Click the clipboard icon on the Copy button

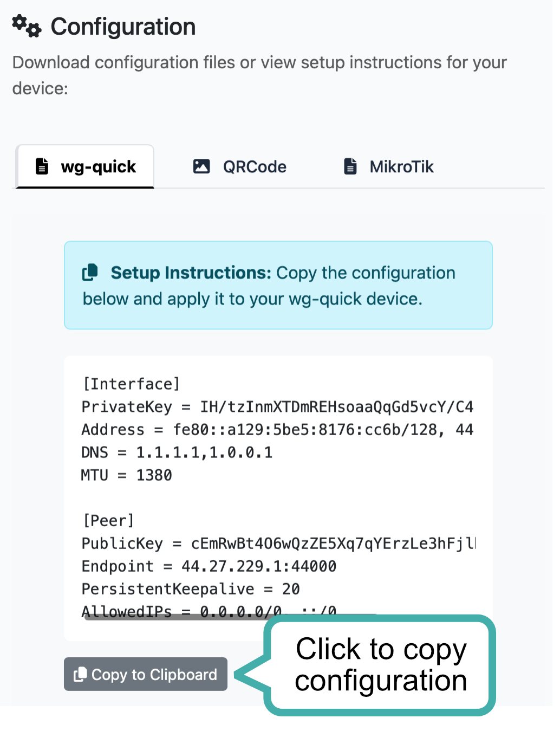click(80, 674)
